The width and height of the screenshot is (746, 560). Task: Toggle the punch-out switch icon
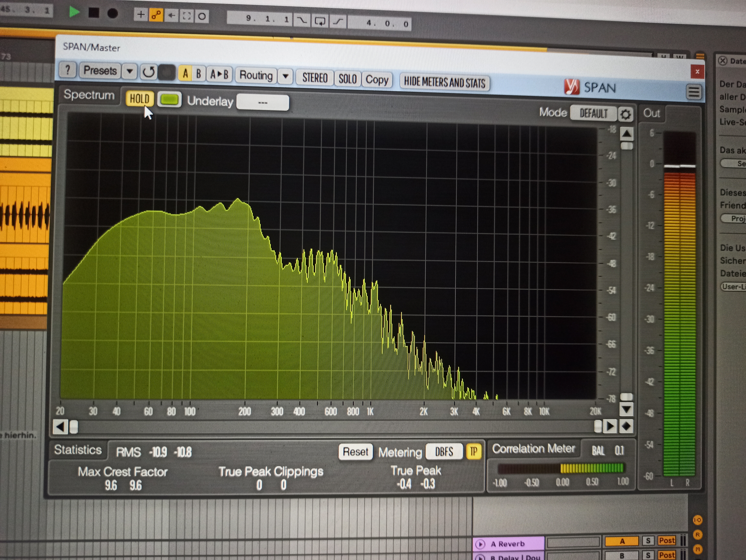pyautogui.click(x=338, y=22)
